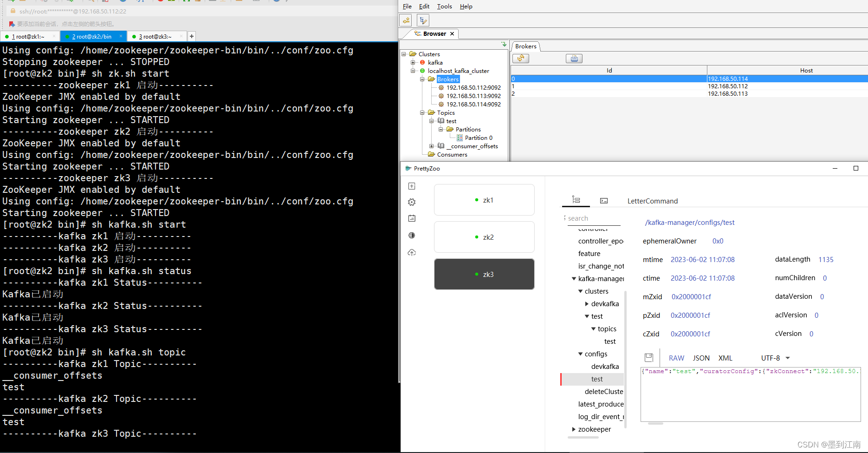Image resolution: width=868 pixels, height=453 pixels.
Task: Click the green arrow icon above cluster tree
Action: 504,44
